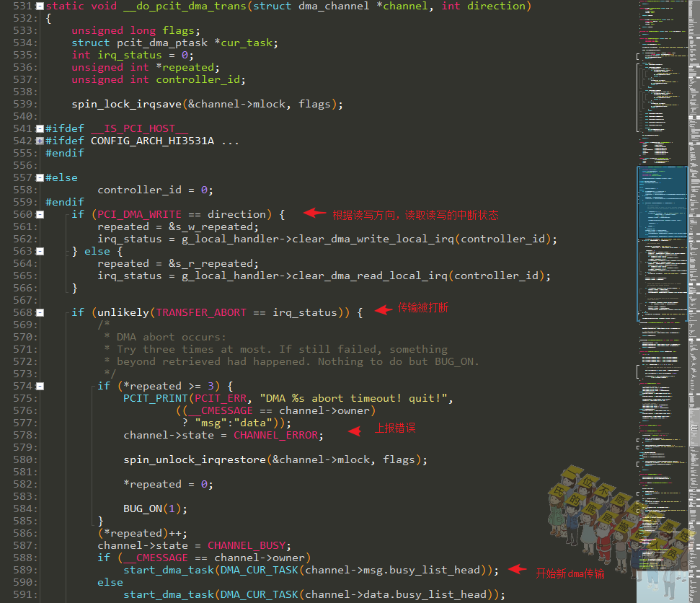Click controller_id = 0 assignment on line 558
This screenshot has height=603, width=700.
[x=156, y=190]
